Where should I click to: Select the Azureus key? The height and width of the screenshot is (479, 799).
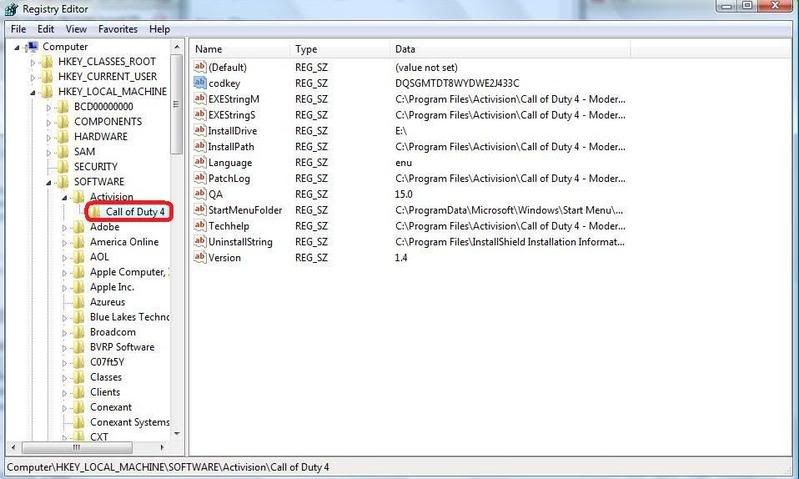[x=108, y=302]
